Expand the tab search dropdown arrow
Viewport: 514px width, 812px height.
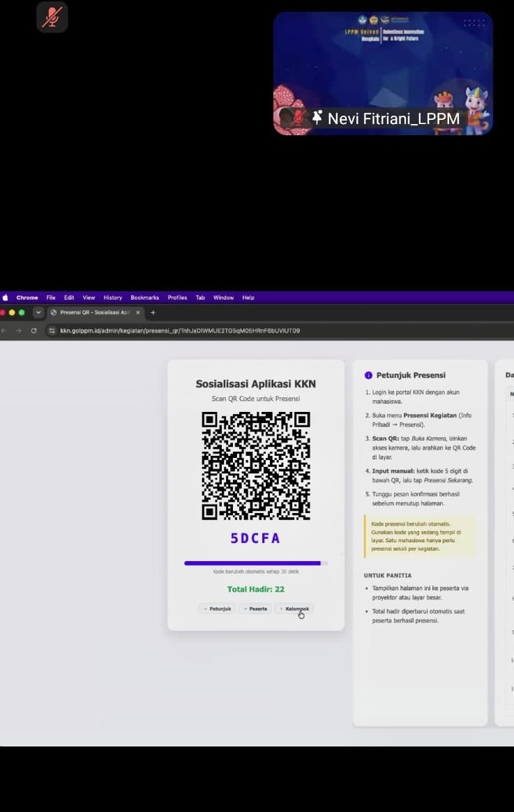(38, 313)
